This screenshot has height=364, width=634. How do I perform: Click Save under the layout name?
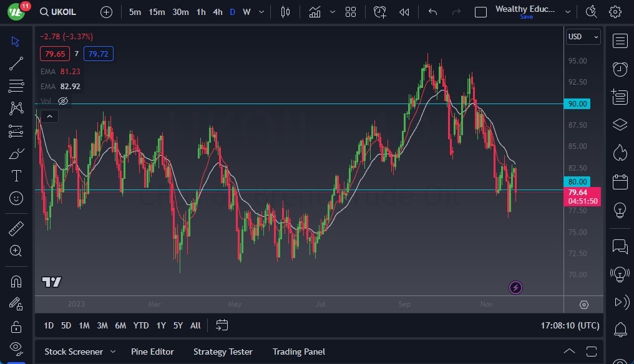526,17
